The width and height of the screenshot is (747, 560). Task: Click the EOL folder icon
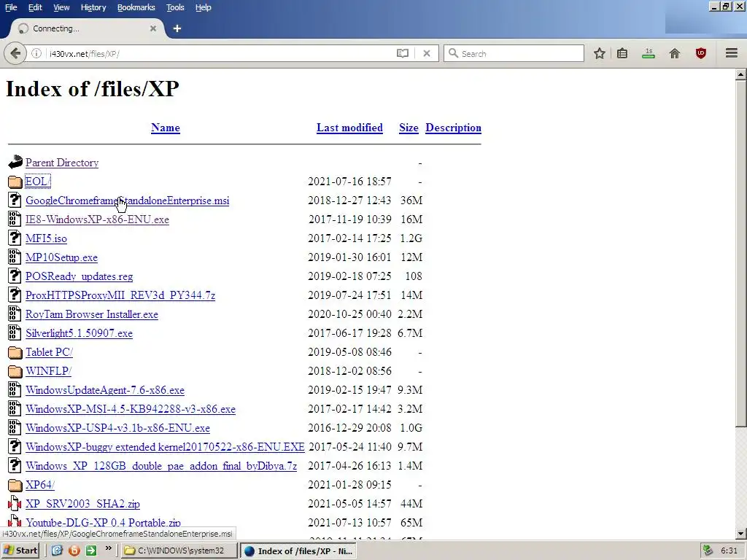(x=15, y=182)
